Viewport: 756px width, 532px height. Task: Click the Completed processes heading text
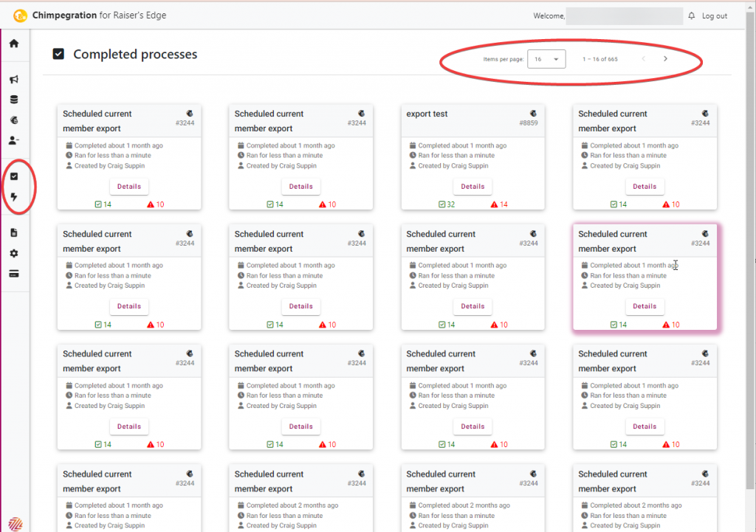coord(135,55)
